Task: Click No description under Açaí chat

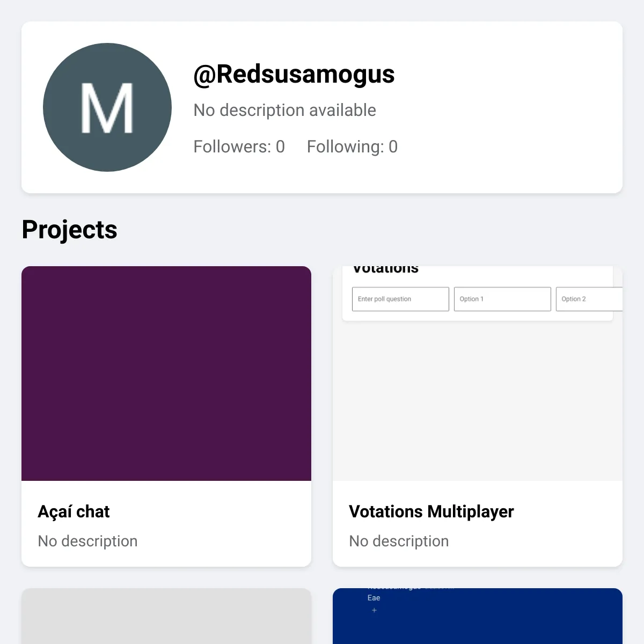Action: (87, 541)
